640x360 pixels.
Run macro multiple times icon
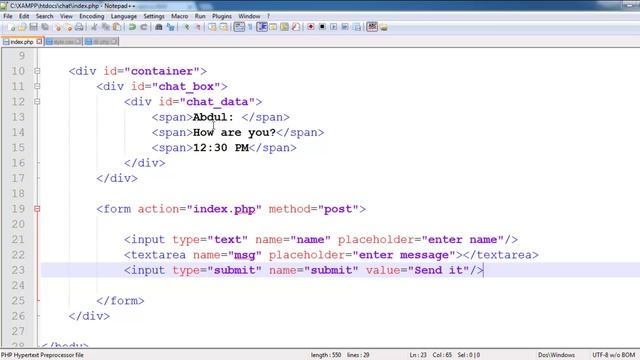coord(345,27)
